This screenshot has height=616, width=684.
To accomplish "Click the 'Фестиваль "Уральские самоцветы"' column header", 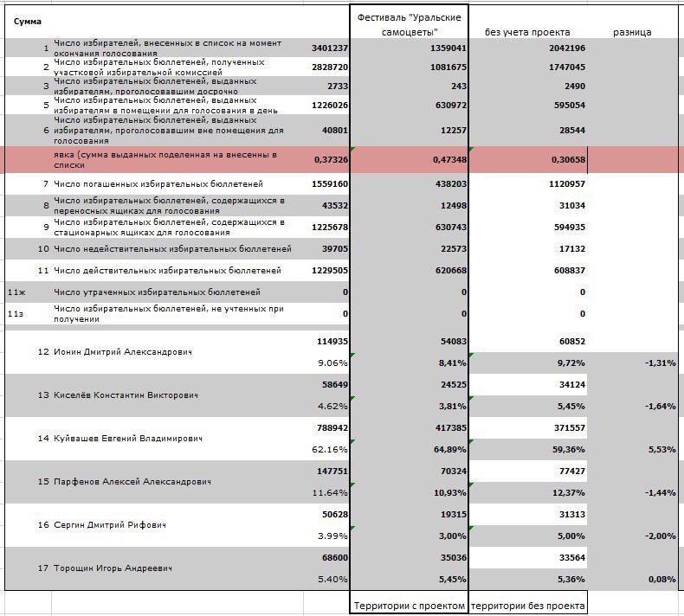I will (410, 24).
